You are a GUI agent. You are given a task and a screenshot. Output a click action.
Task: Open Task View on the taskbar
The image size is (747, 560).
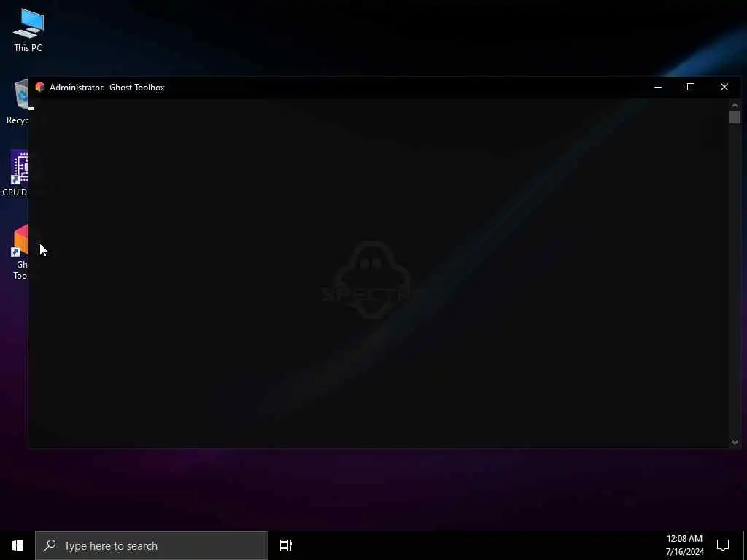point(286,545)
